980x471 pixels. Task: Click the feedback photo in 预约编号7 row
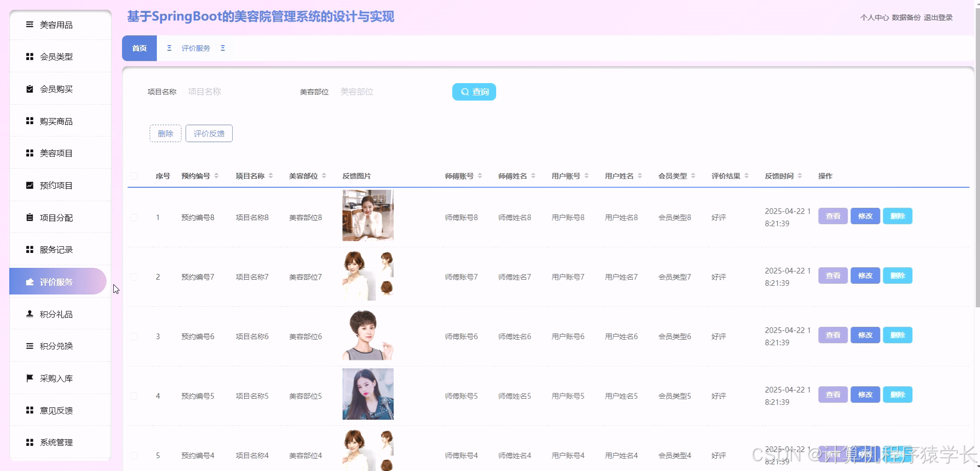coord(368,275)
